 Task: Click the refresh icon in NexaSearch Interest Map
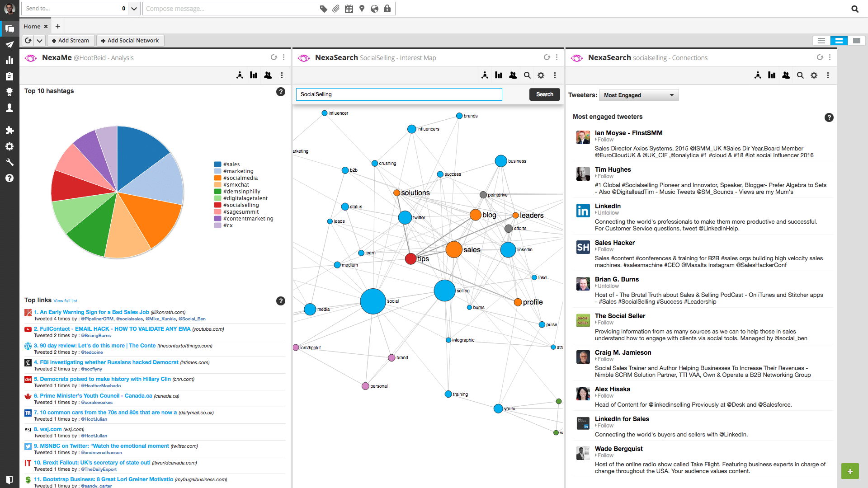(547, 57)
